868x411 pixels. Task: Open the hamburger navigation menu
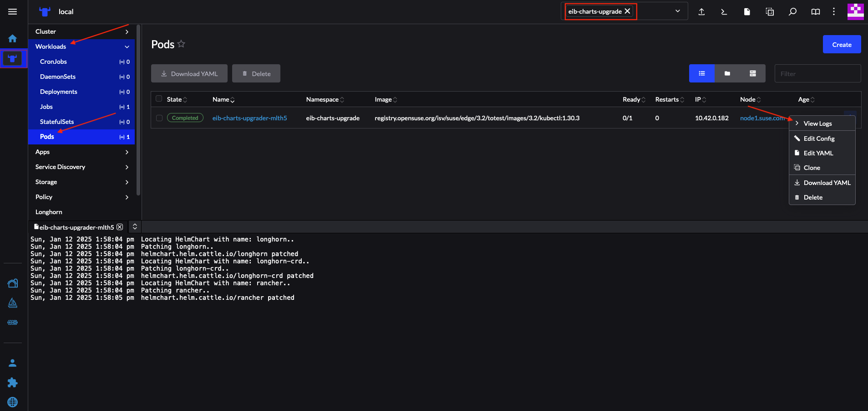pos(12,11)
